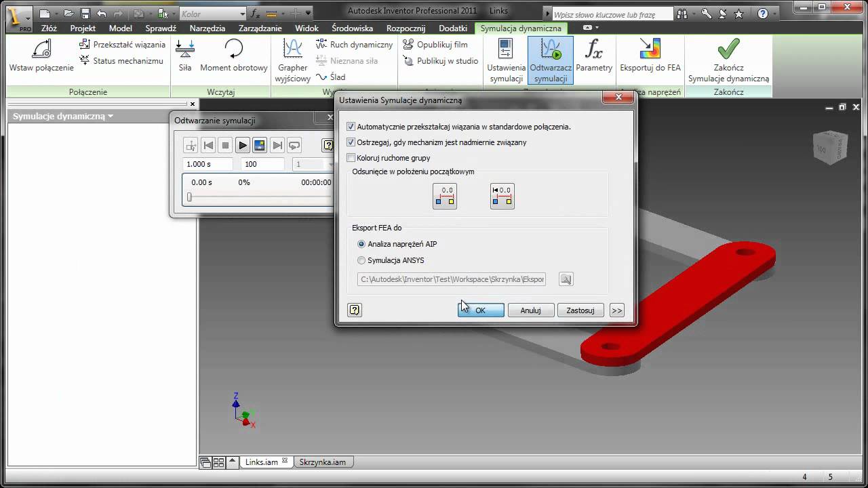Add a Moment obrotowy torque

(x=233, y=56)
